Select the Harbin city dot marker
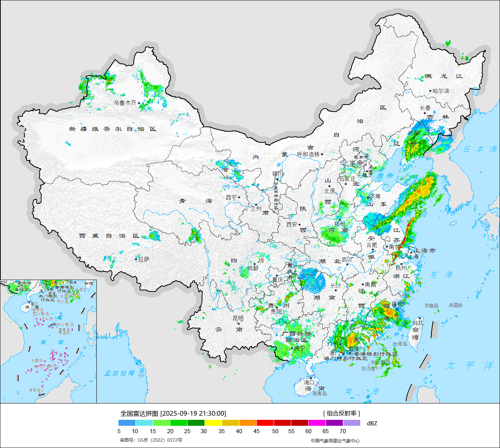This screenshot has height=448, width=500. coord(430,91)
